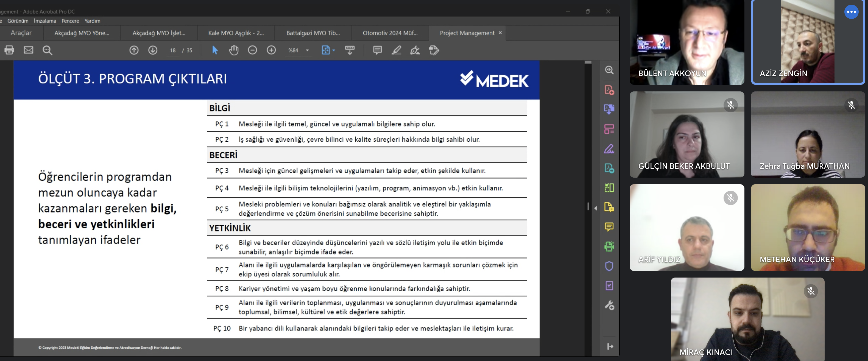Go to the previous page arrow
The image size is (868, 361).
[134, 50]
